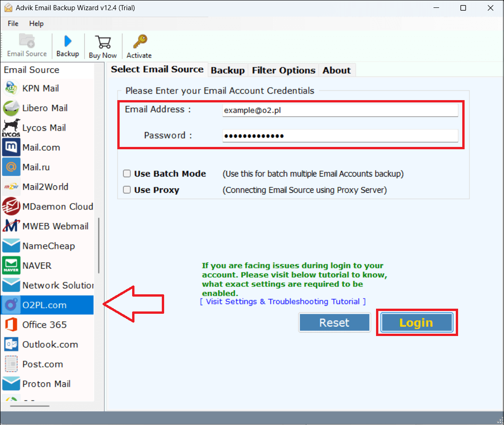Click the Login button
The height and width of the screenshot is (425, 504).
coord(416,323)
